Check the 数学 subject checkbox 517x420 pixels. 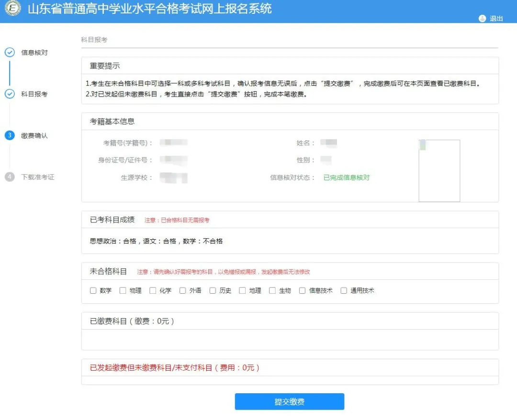(93, 290)
